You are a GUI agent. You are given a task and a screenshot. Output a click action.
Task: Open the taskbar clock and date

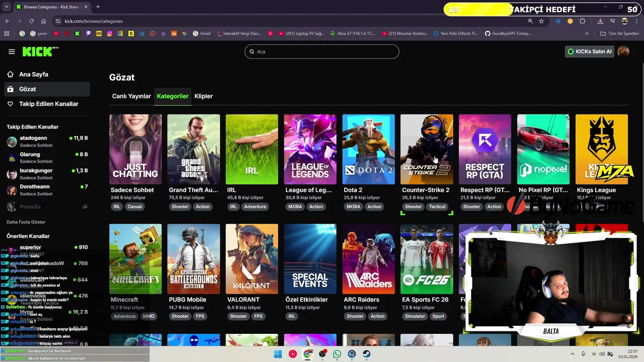[x=629, y=354]
